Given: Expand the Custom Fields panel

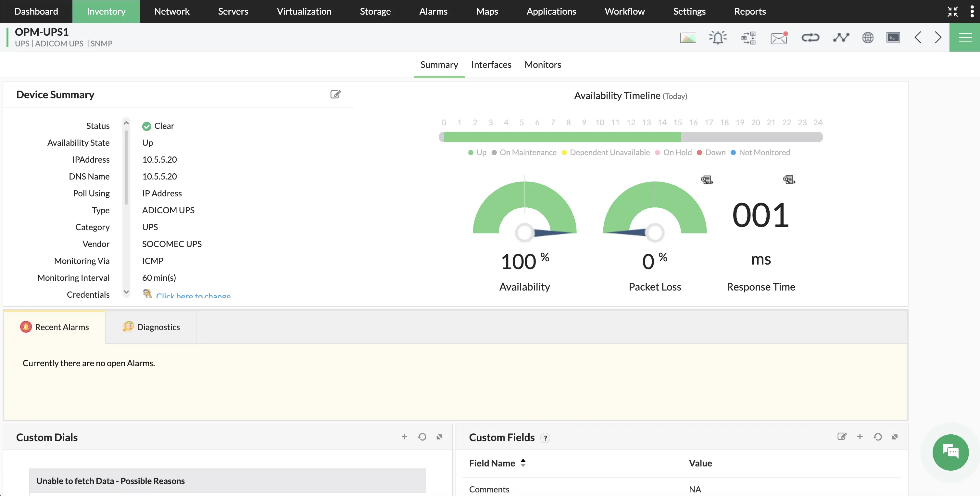Looking at the screenshot, I should (x=895, y=437).
